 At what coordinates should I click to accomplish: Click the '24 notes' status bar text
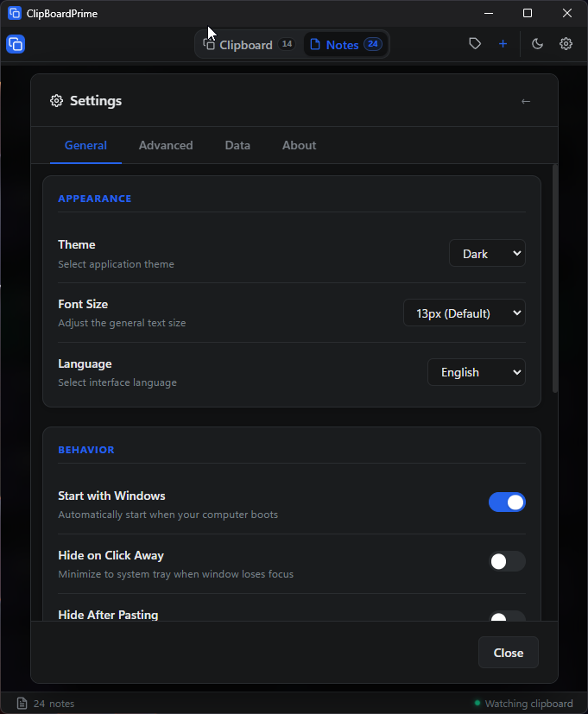click(x=54, y=704)
